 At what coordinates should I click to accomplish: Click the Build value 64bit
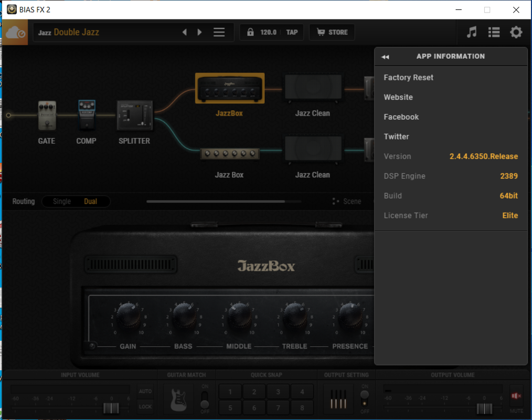tap(508, 196)
